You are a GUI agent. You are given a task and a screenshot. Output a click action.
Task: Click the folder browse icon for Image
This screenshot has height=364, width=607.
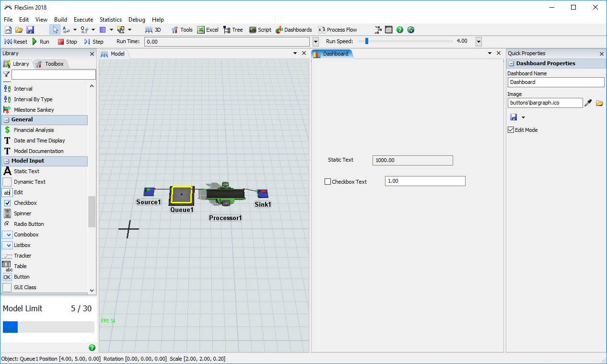[599, 103]
